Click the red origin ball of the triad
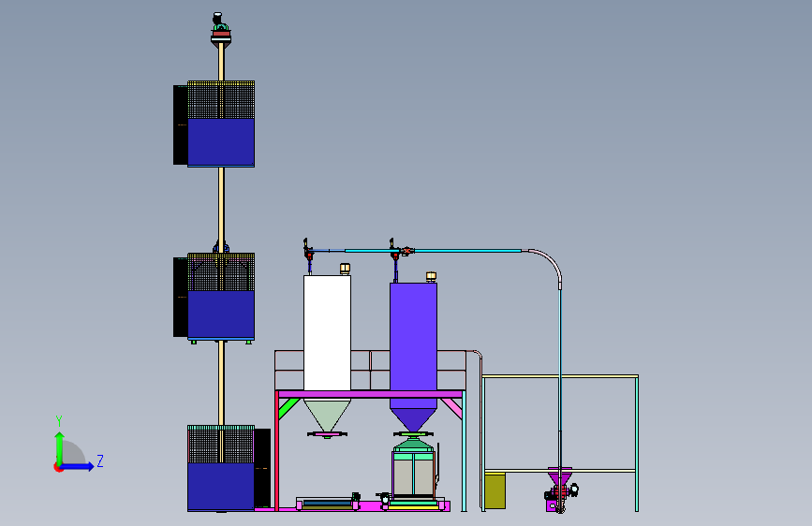Image resolution: width=812 pixels, height=526 pixels. [x=58, y=467]
